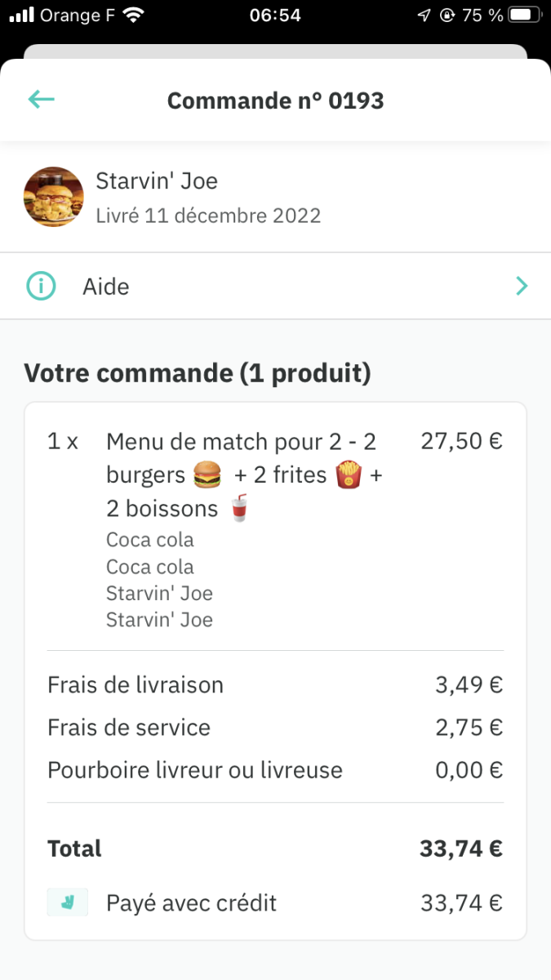Tap the fries emoji in order item
This screenshot has width=551, height=980.
click(348, 475)
